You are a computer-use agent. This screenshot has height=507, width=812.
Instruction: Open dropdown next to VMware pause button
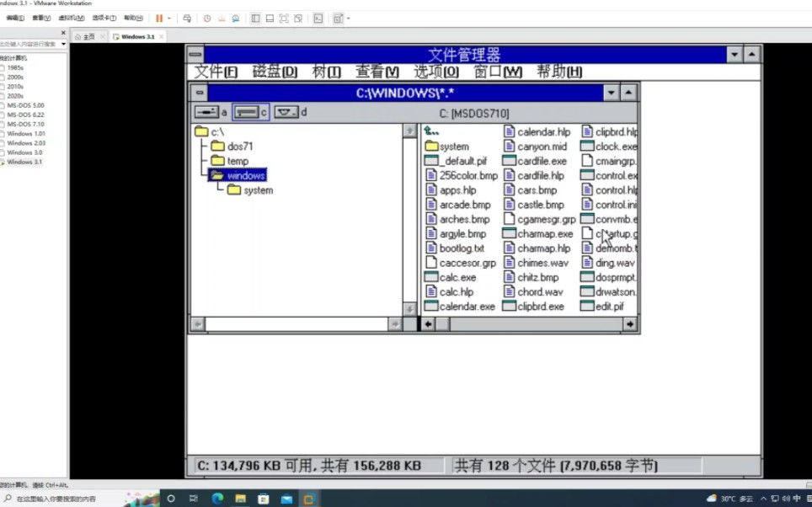pos(169,19)
